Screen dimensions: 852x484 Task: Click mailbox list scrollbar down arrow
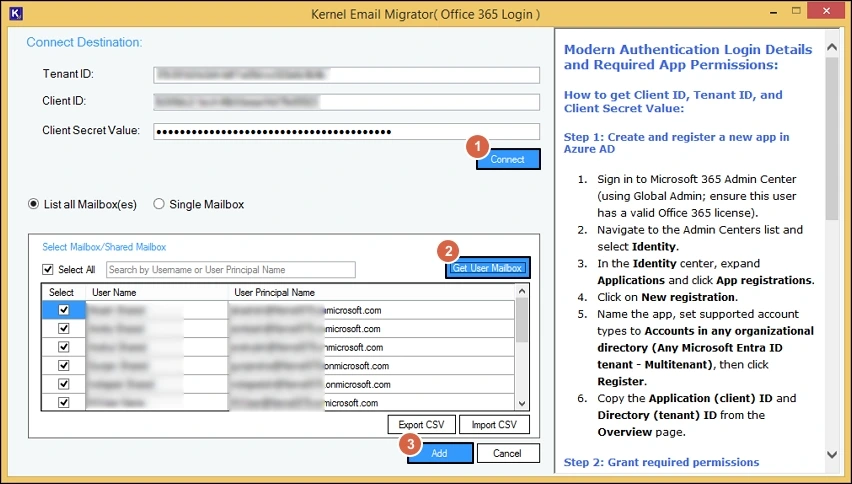click(x=522, y=404)
